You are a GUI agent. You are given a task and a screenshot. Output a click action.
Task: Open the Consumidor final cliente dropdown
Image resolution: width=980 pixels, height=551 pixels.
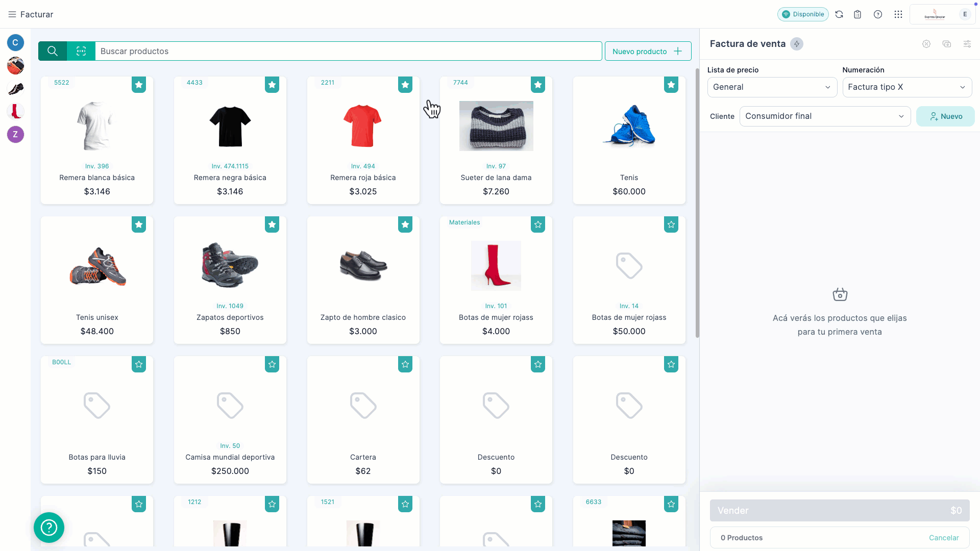(825, 116)
